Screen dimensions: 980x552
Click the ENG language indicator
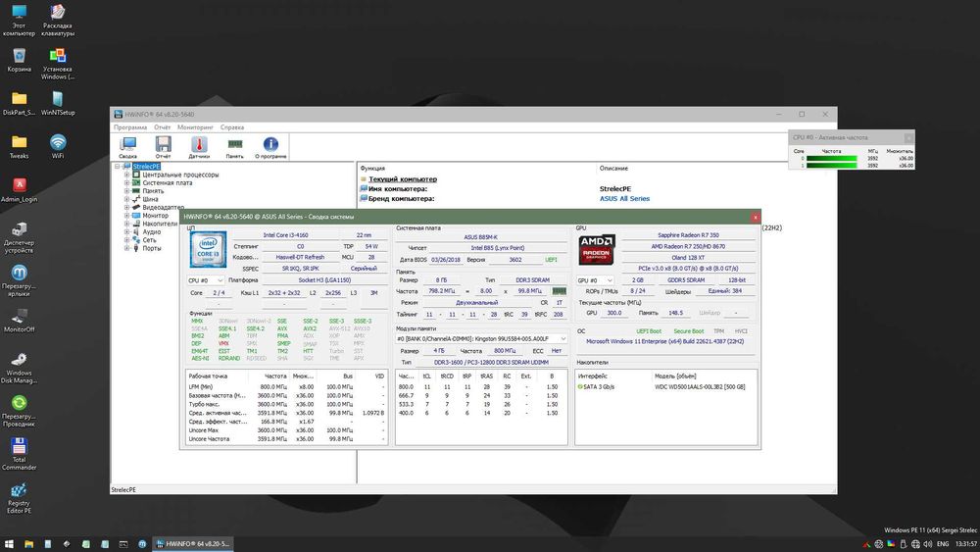click(x=943, y=544)
